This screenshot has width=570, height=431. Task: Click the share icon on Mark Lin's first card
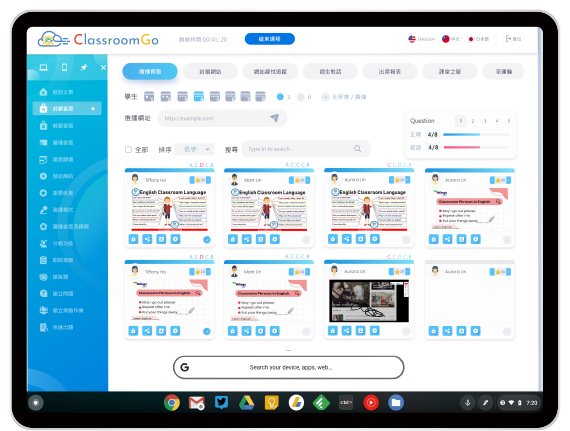(x=247, y=239)
